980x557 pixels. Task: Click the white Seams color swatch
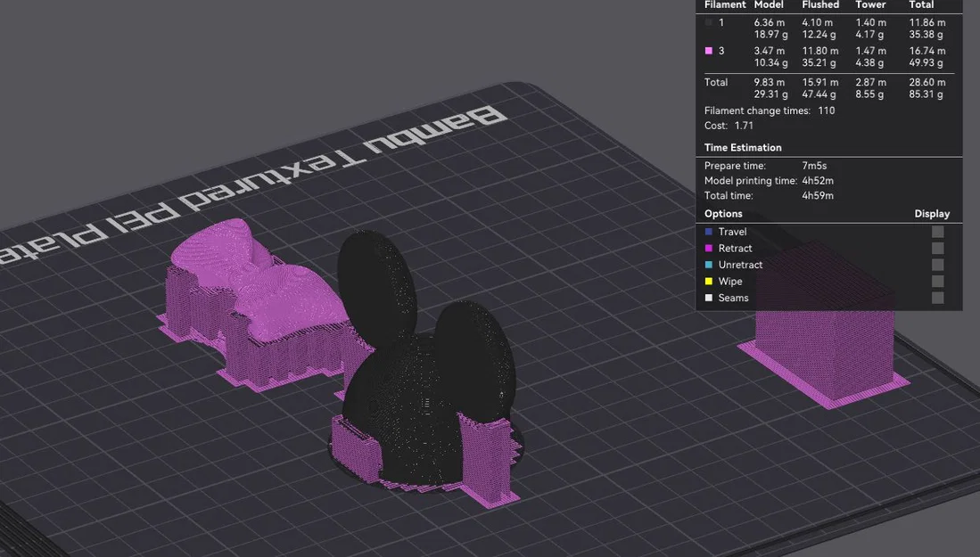tap(709, 298)
